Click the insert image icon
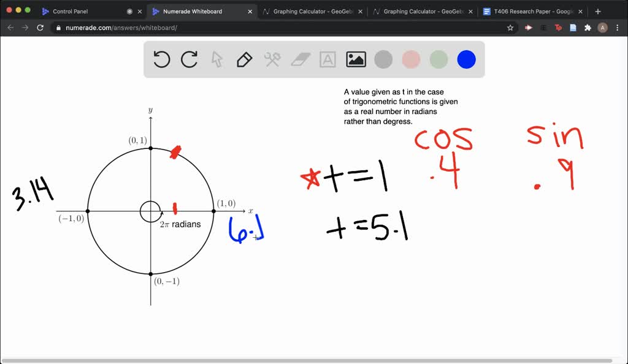 [356, 59]
